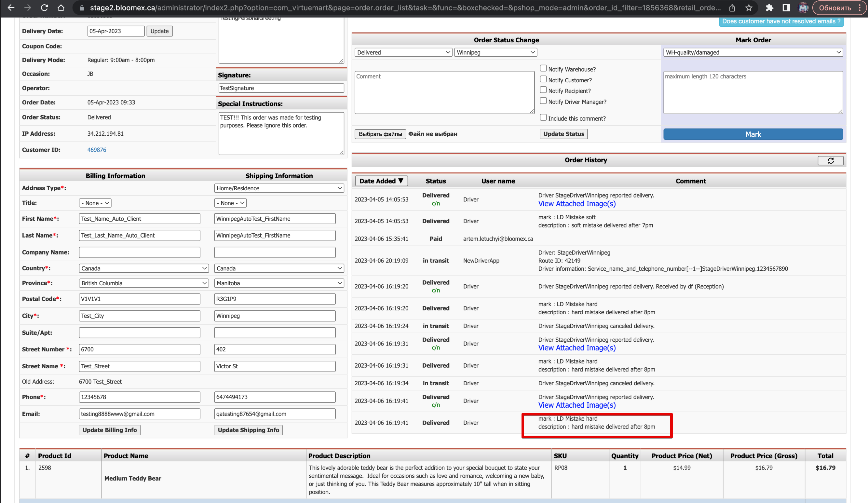The width and height of the screenshot is (868, 503).
Task: Tick the Include this comment checkbox
Action: [543, 117]
